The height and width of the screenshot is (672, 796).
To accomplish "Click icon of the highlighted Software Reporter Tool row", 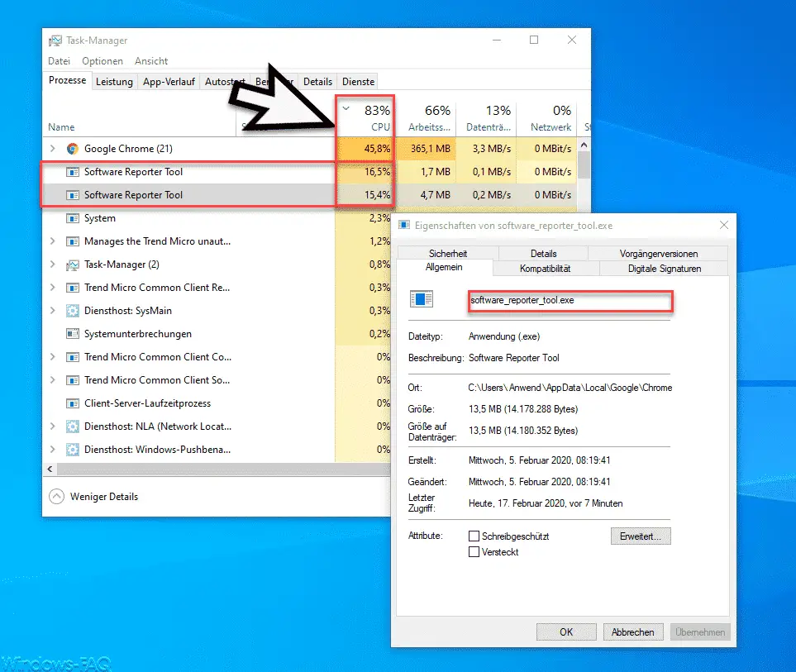I will pyautogui.click(x=73, y=195).
